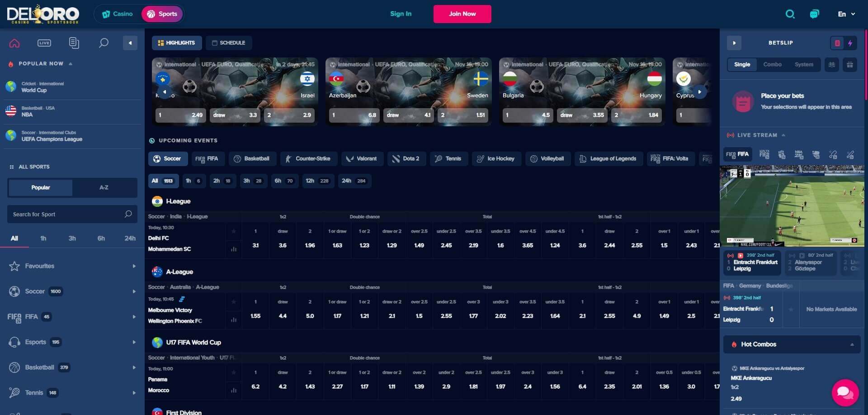Click the Join Now button
Viewport: 868px width, 415px height.
click(462, 14)
